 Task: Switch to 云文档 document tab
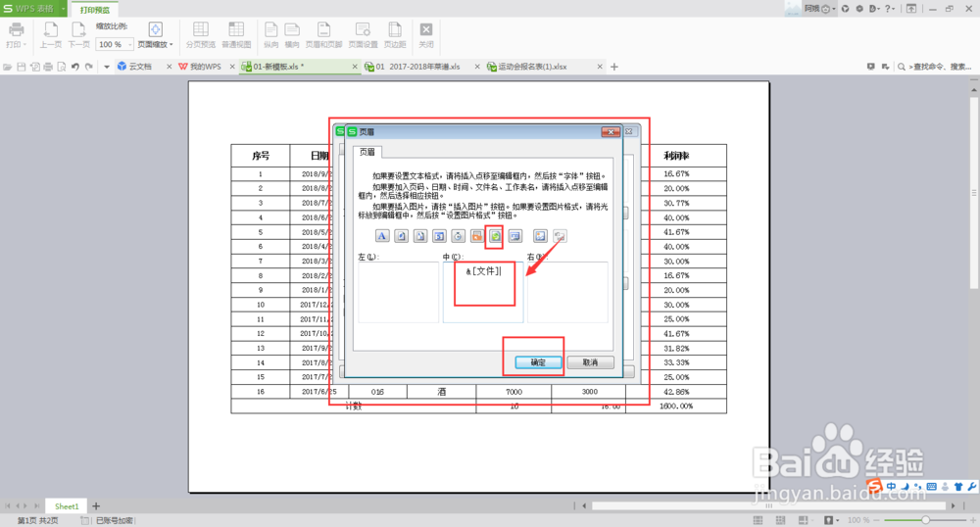coord(140,67)
